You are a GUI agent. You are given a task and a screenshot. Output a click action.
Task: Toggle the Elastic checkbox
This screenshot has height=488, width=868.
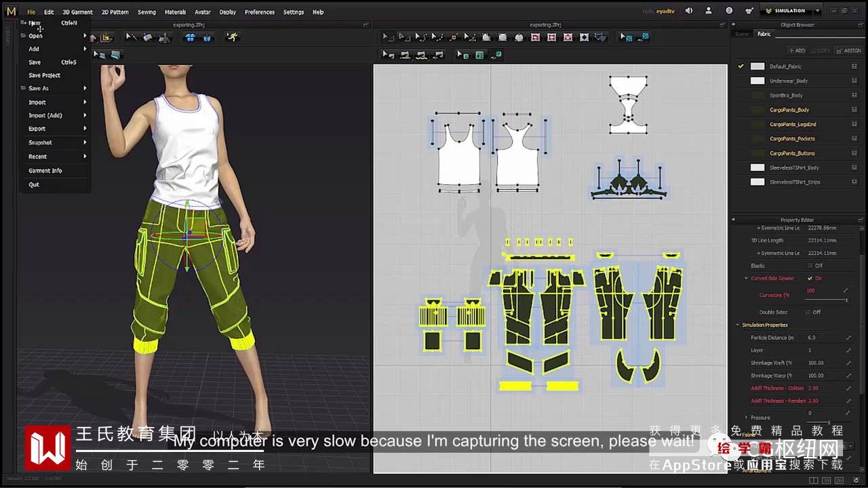tap(810, 266)
